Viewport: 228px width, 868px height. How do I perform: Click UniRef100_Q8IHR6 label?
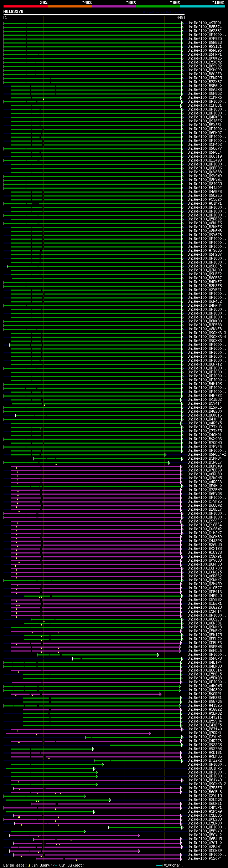204,769
